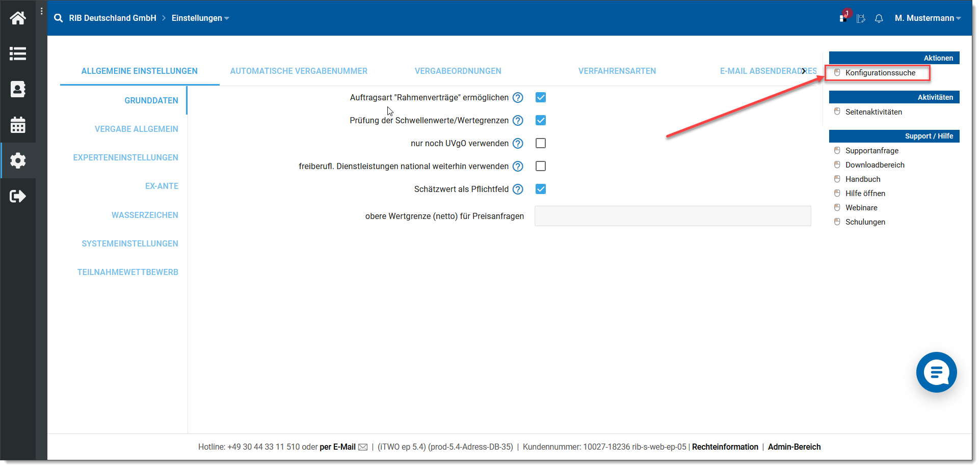Image resolution: width=980 pixels, height=468 pixels.
Task: Show help for Rahmenverträge option
Action: 518,97
